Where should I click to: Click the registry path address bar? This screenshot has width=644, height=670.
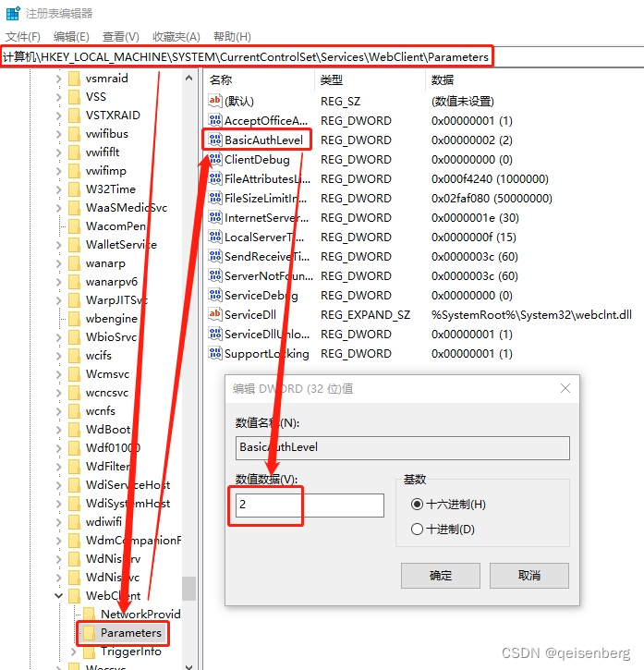tap(321, 56)
